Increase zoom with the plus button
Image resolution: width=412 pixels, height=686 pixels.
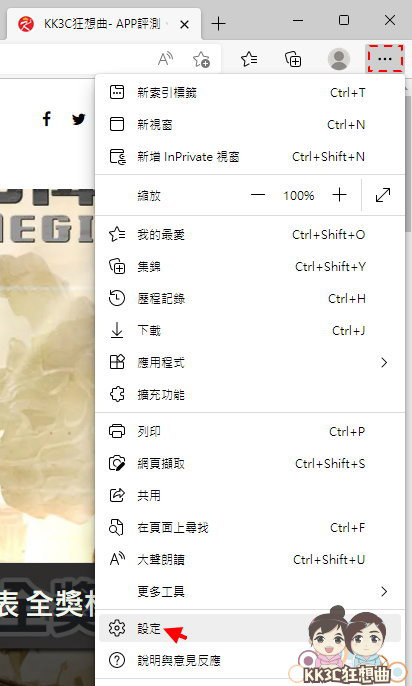tap(339, 195)
